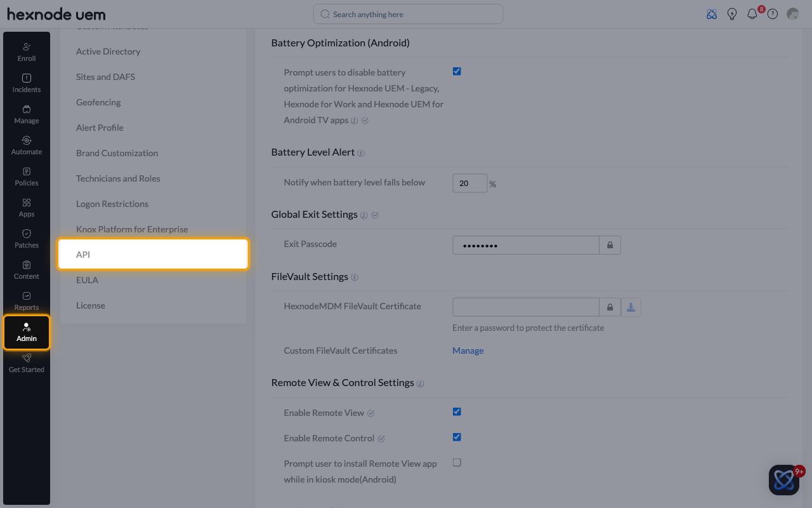This screenshot has width=812, height=508.
Task: Open the Patches section
Action: (27, 238)
